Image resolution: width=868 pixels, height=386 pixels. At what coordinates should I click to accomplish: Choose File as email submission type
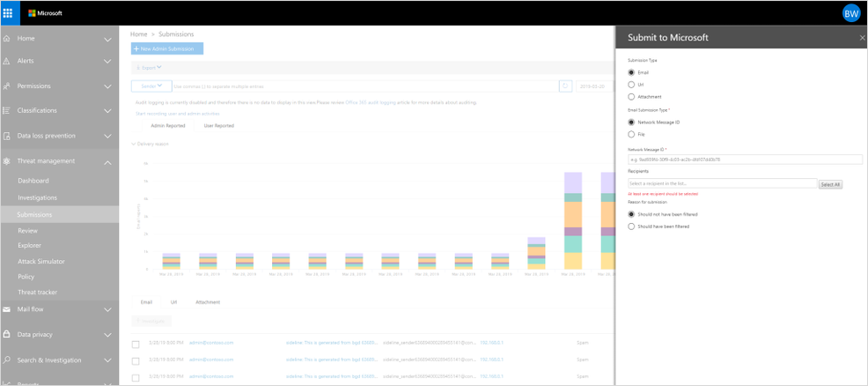631,135
